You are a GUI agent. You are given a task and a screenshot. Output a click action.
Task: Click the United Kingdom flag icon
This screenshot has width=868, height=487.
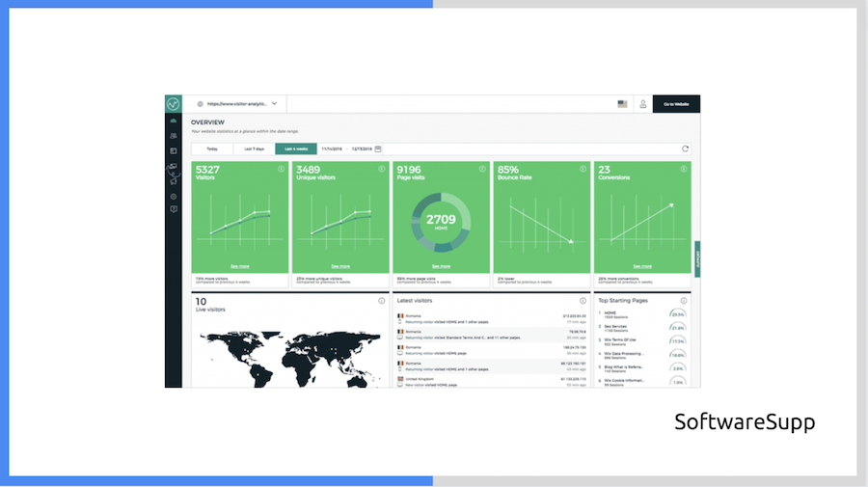click(x=400, y=379)
